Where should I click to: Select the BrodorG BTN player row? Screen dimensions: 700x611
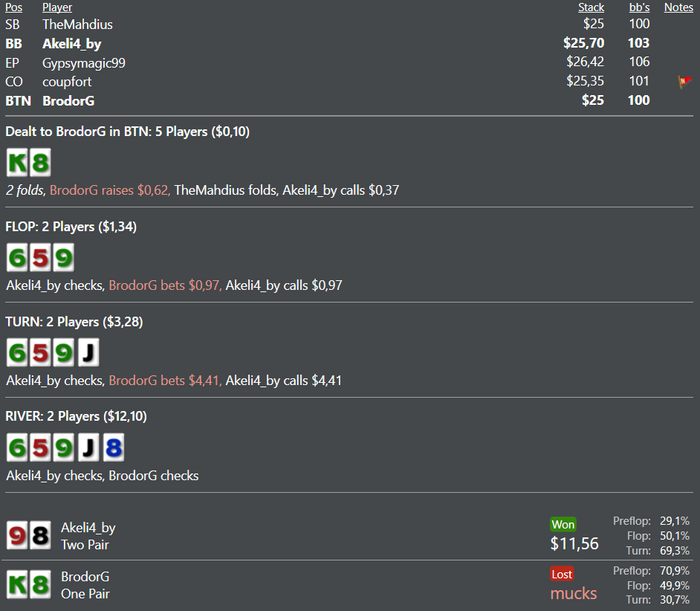(x=349, y=101)
